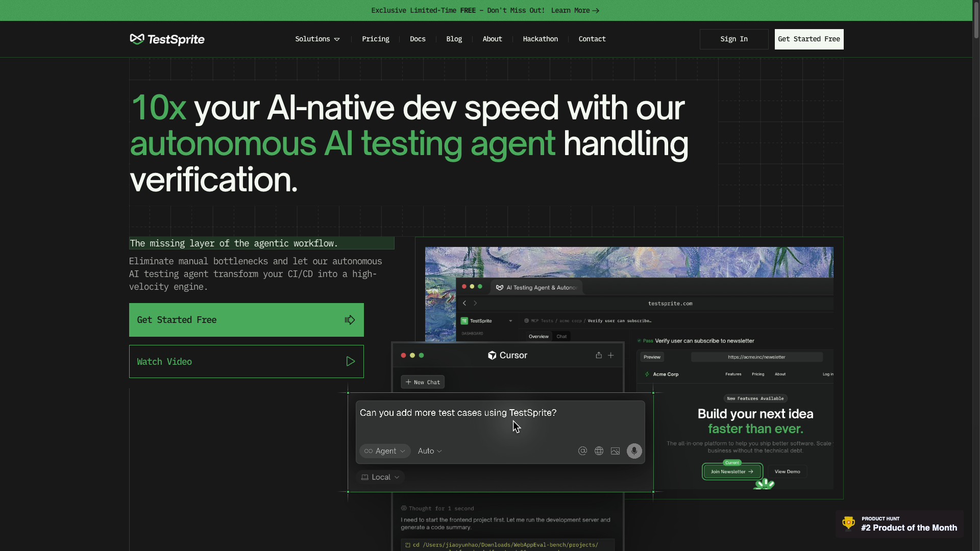Click the Cursor share icon
This screenshot has height=551, width=980.
[x=599, y=355]
